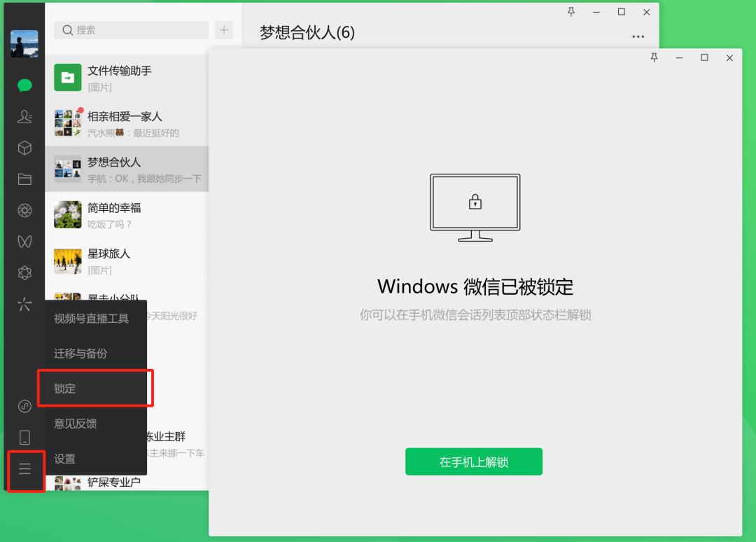The width and height of the screenshot is (756, 542).
Task: Open the Mini Programs panel icon
Action: click(24, 272)
